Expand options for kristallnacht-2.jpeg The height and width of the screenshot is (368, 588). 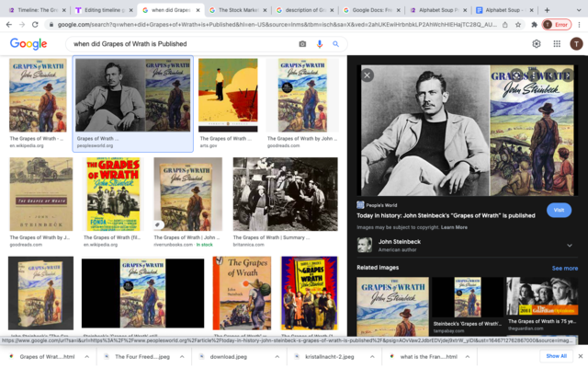point(372,356)
